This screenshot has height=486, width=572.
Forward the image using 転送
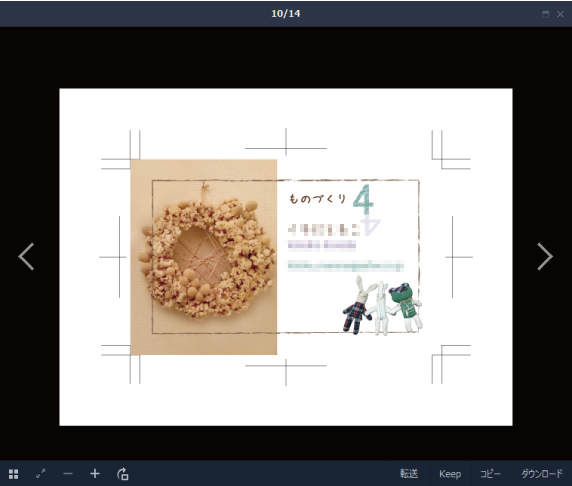409,474
